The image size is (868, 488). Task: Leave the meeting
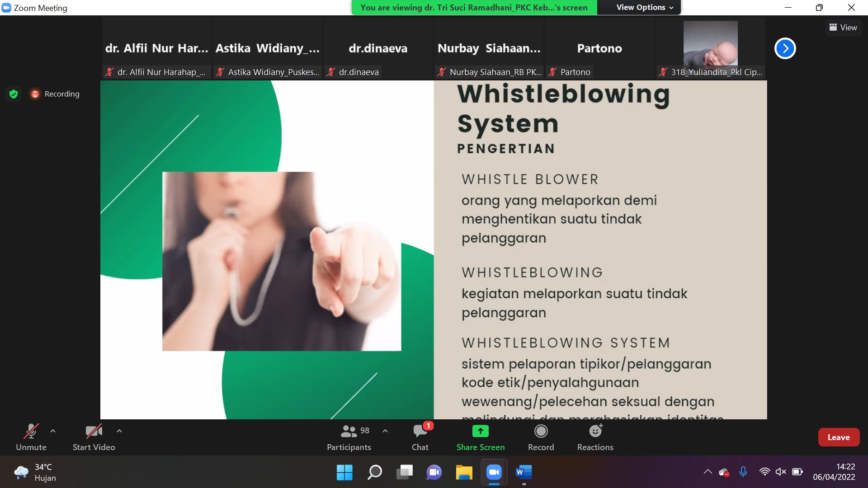tap(839, 437)
